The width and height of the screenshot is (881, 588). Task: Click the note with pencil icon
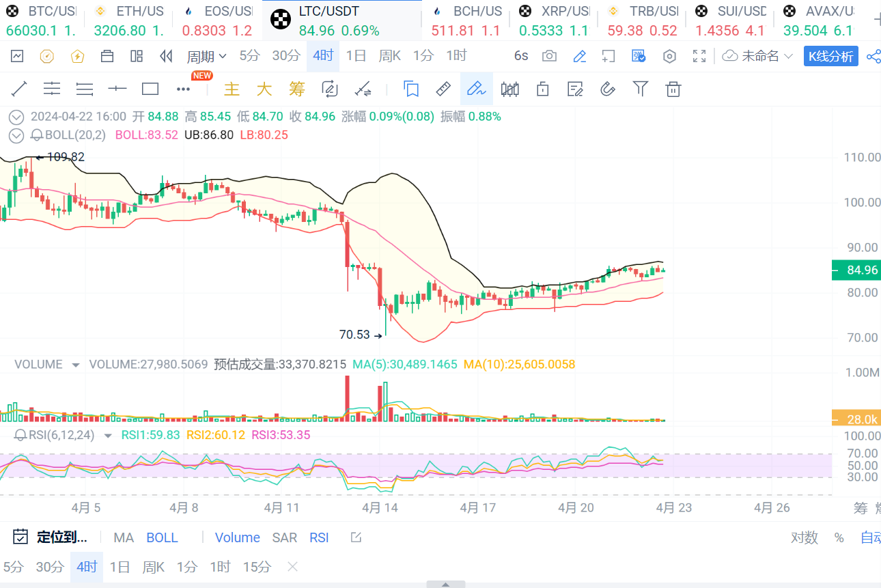[x=575, y=89]
